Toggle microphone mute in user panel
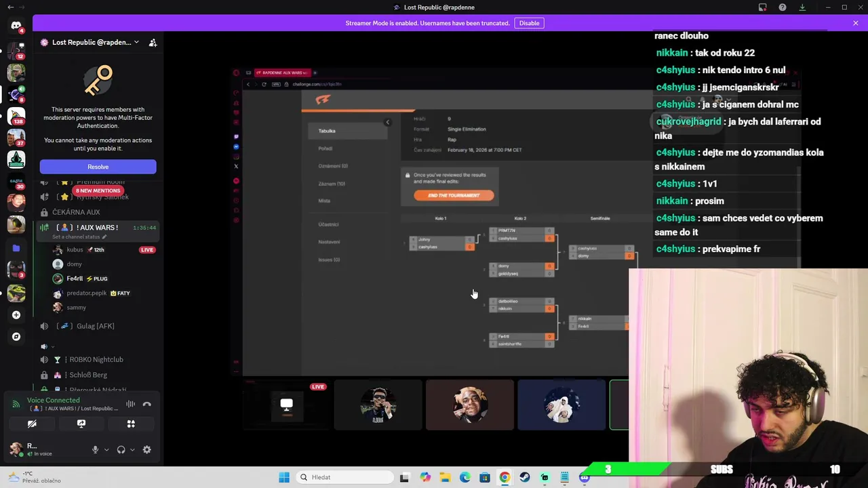This screenshot has width=868, height=488. tap(95, 449)
